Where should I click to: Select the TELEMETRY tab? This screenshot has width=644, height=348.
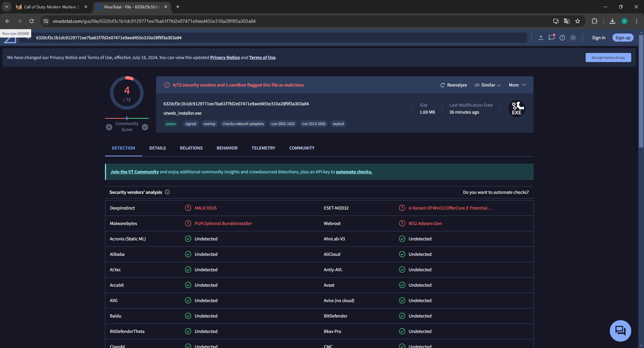[263, 148]
